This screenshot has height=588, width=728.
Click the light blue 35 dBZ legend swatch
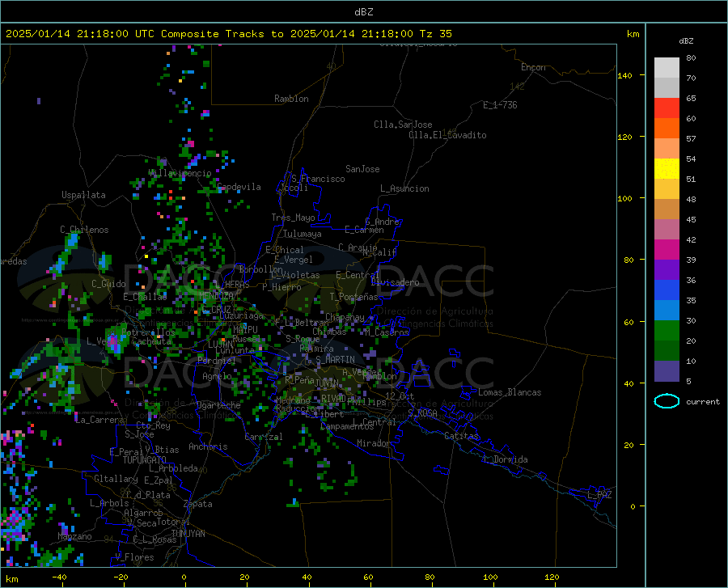[667, 310]
